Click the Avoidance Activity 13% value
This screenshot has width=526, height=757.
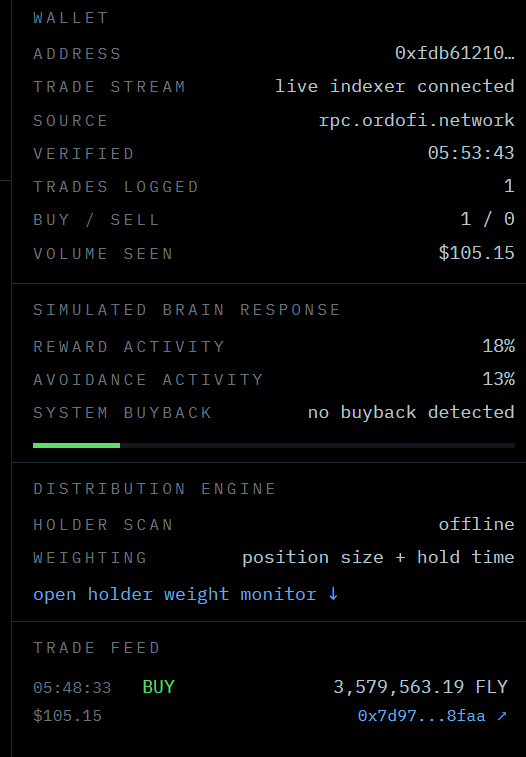498,379
